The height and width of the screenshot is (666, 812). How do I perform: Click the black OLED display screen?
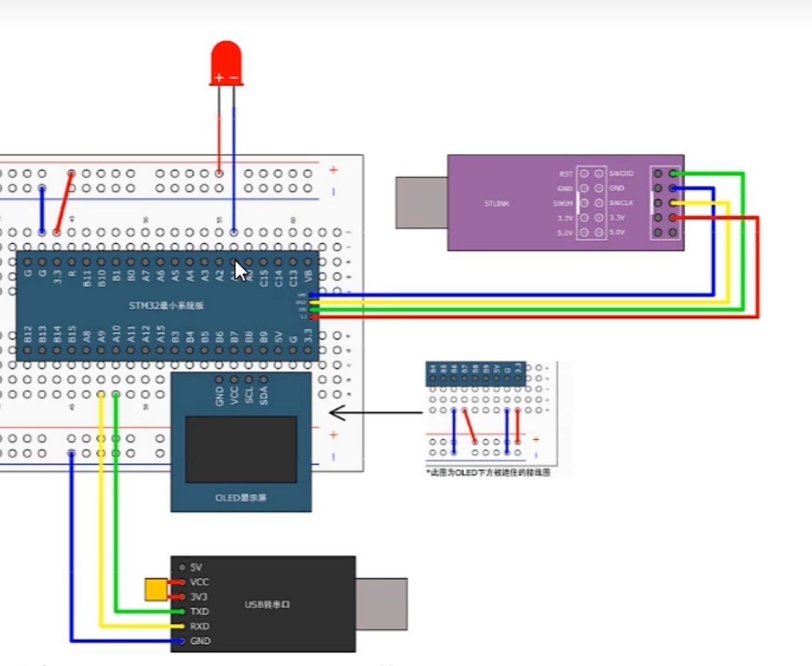[x=241, y=449]
